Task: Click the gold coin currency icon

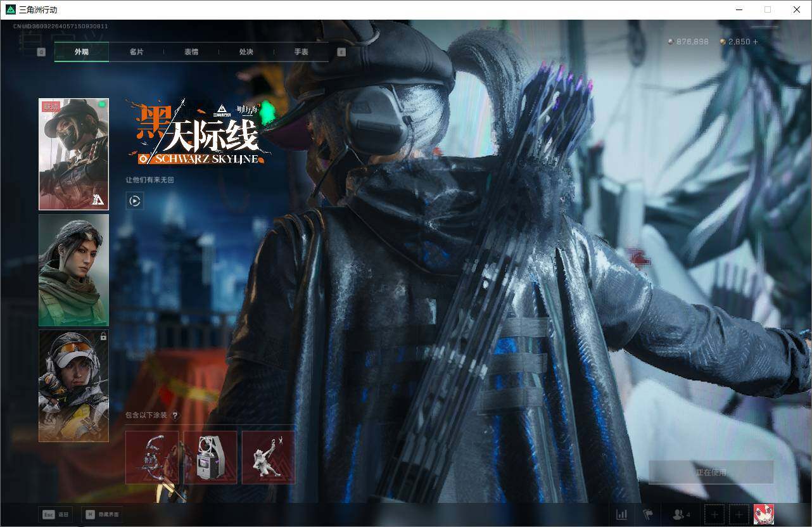Action: point(722,42)
